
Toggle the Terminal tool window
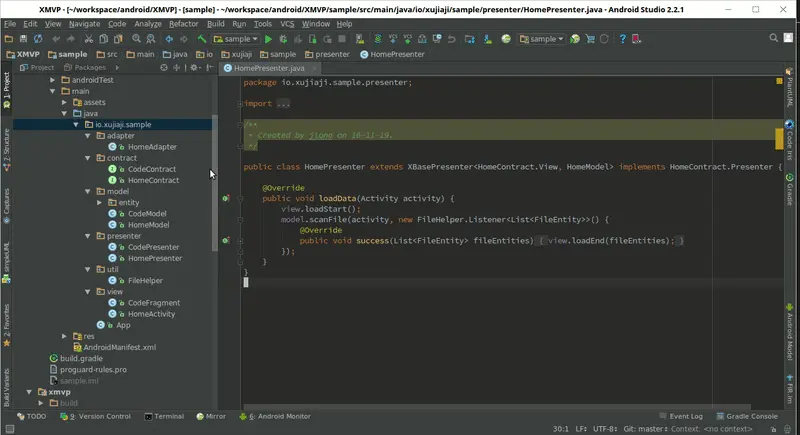click(164, 416)
